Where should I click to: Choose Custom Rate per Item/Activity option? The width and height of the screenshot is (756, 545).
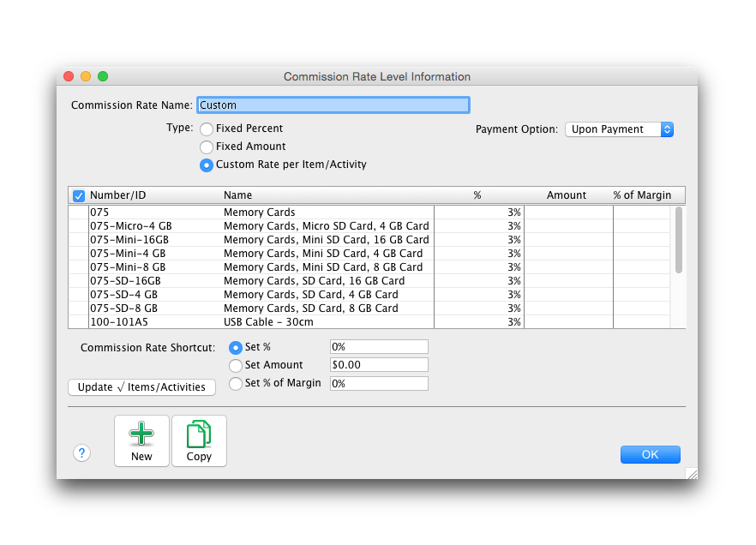tap(207, 165)
